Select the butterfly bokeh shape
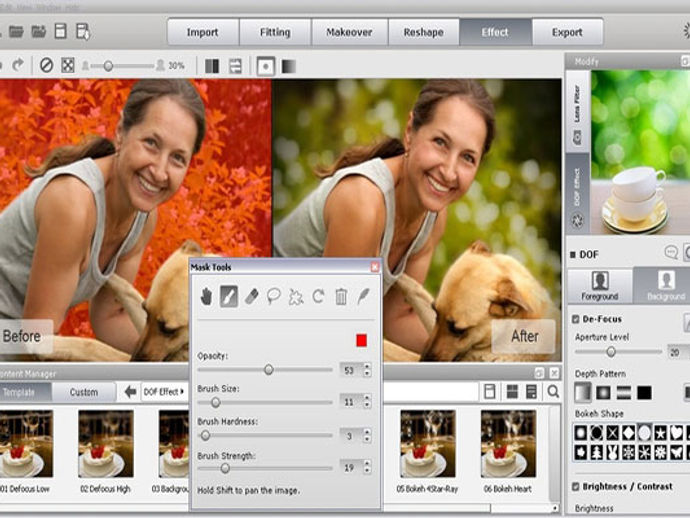Viewport: 690px width, 518px height. click(x=676, y=452)
